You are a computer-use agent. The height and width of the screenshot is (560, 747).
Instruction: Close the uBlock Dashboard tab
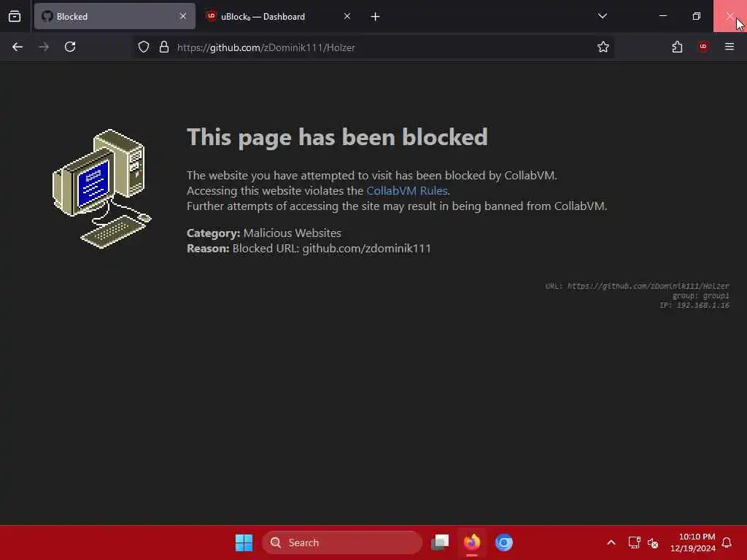(347, 16)
